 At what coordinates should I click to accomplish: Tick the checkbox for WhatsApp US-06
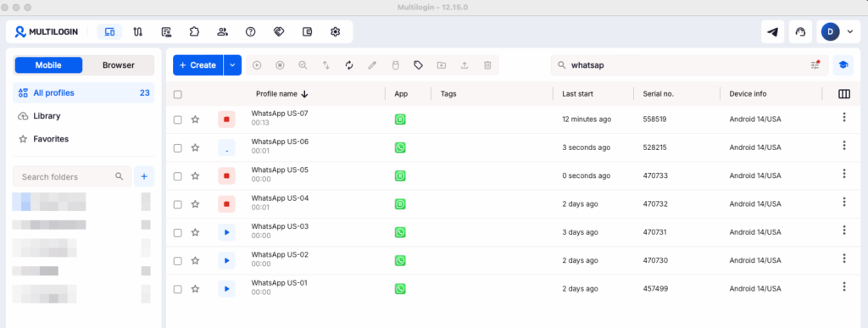tap(178, 147)
